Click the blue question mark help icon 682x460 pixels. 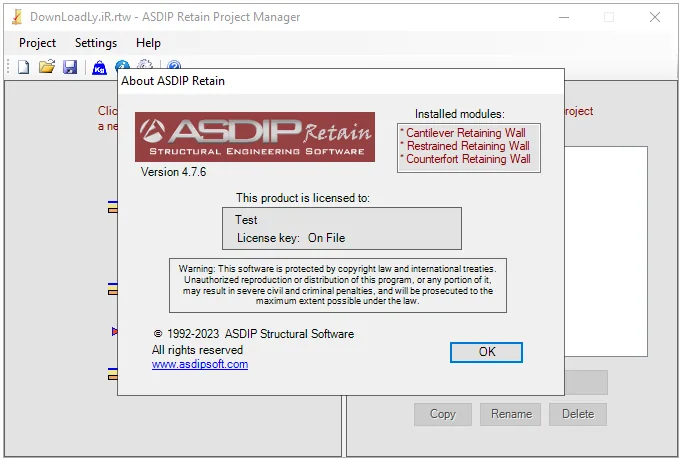point(174,65)
